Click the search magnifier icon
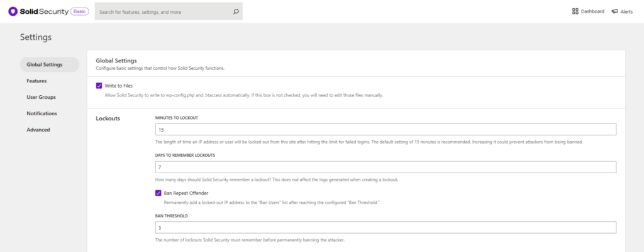 236,11
